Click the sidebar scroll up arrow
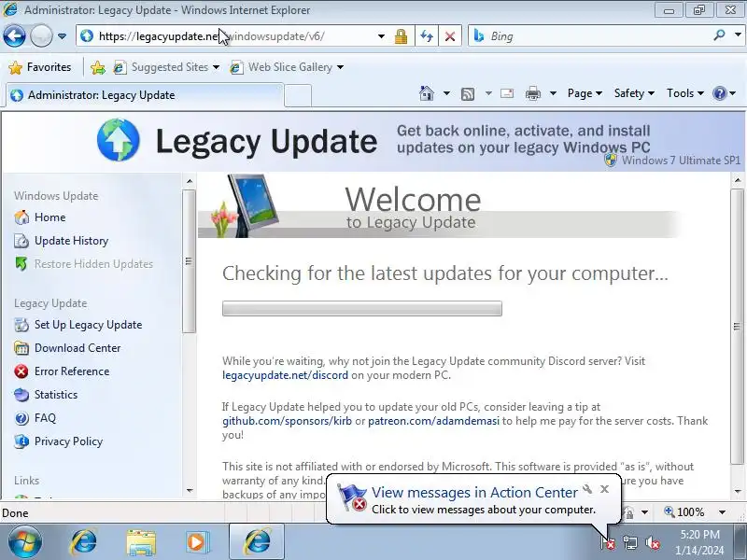Viewport: 747px width, 560px height. coord(190,181)
